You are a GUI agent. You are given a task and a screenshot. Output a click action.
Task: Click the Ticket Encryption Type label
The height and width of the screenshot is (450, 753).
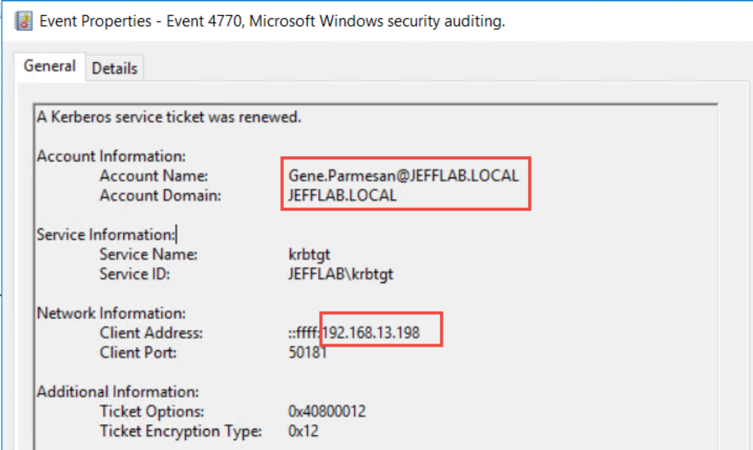180,431
